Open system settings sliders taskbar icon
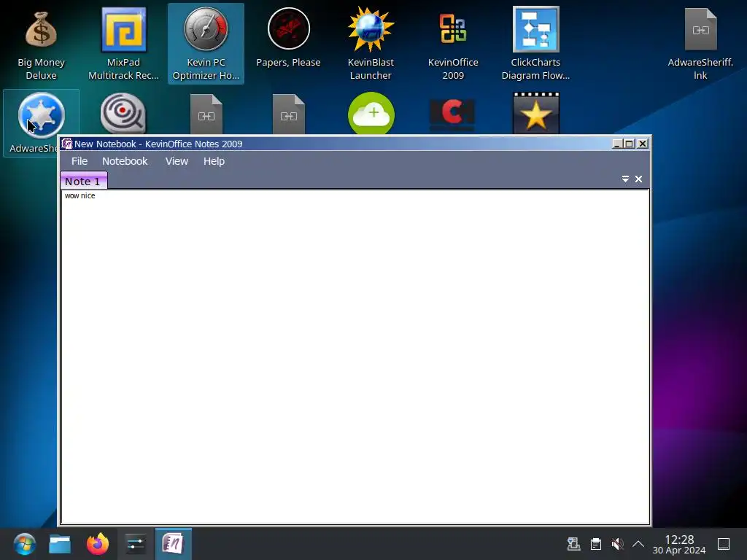The width and height of the screenshot is (747, 560). [135, 544]
